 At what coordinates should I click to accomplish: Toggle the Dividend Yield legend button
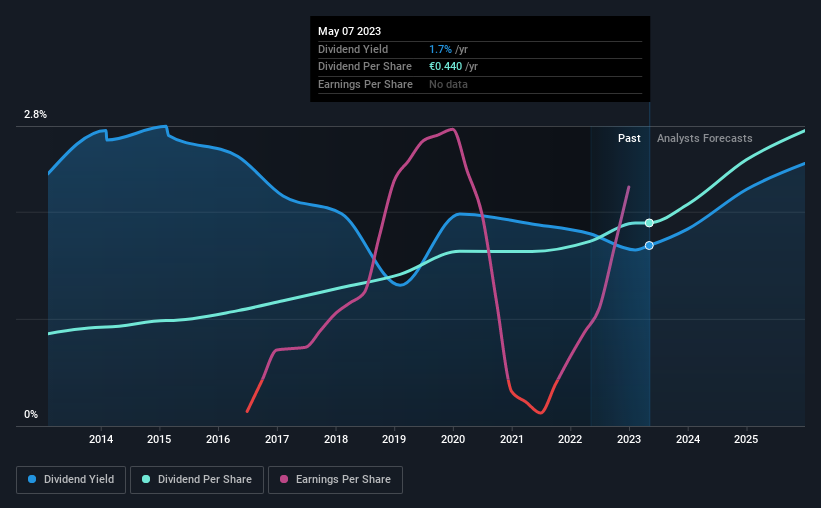pos(71,480)
